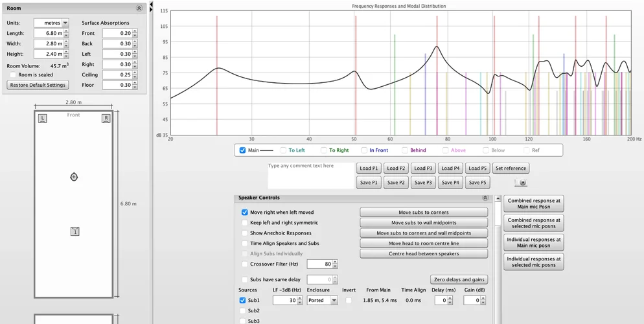The width and height of the screenshot is (644, 324).
Task: Toggle Show Anechoic Responses checkbox
Action: pyautogui.click(x=245, y=233)
